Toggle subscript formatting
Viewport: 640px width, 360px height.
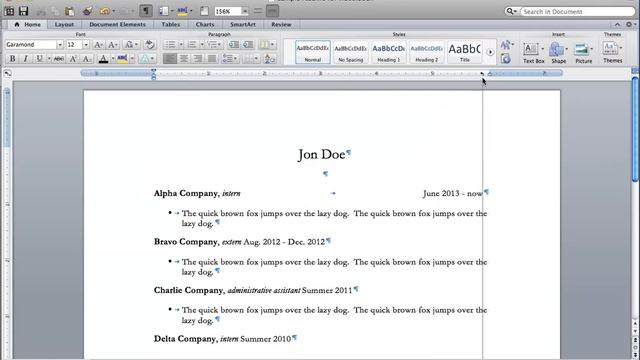click(87, 59)
